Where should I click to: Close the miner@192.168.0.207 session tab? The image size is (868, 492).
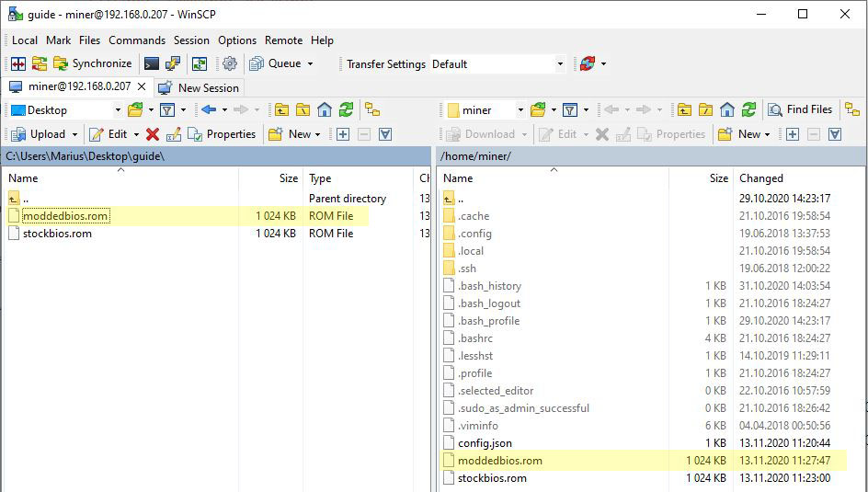point(142,86)
